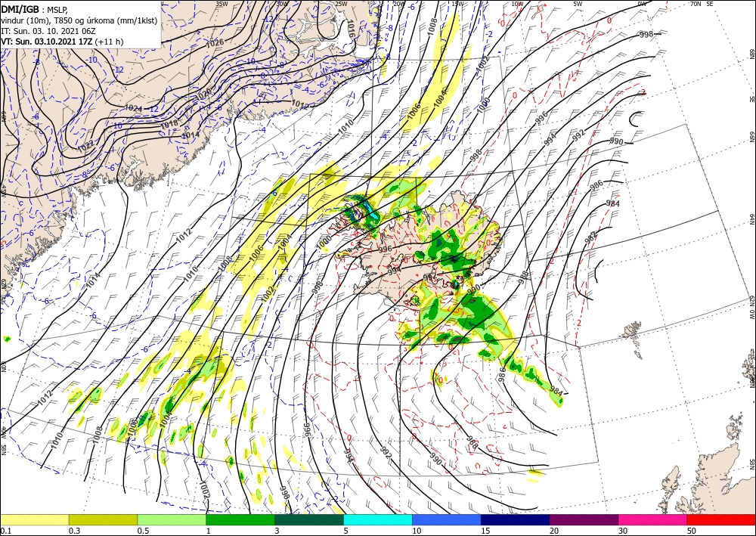Click the '0.5' legend value
Viewport: 756px width, 536px height.
pyautogui.click(x=143, y=531)
